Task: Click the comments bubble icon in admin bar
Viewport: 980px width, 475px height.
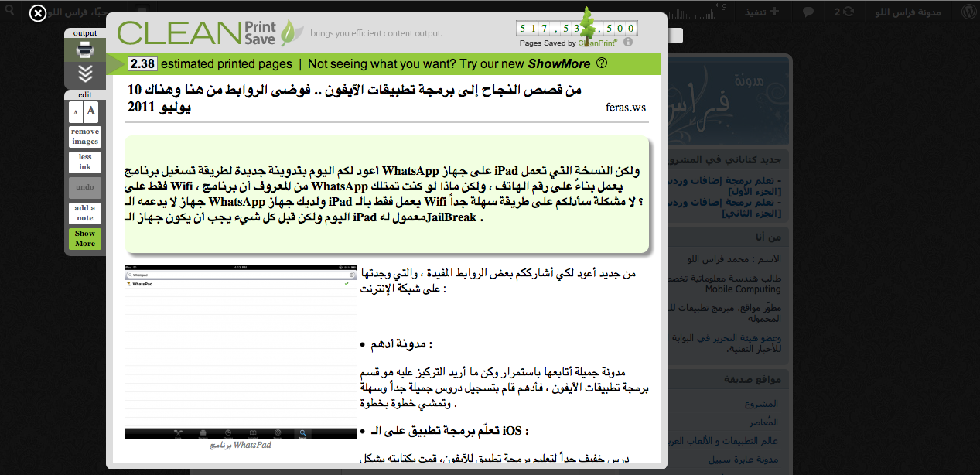Action: tap(808, 12)
